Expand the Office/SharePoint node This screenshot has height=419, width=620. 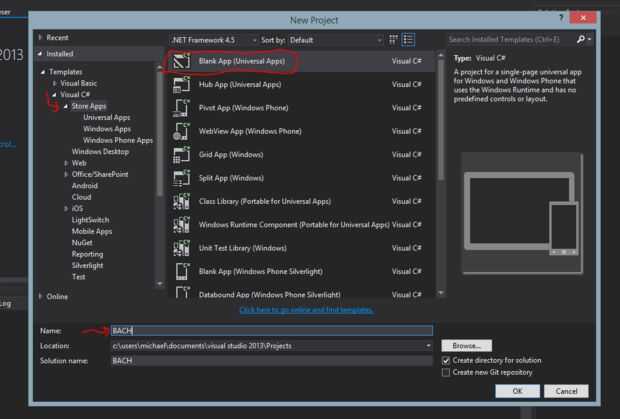[x=66, y=174]
